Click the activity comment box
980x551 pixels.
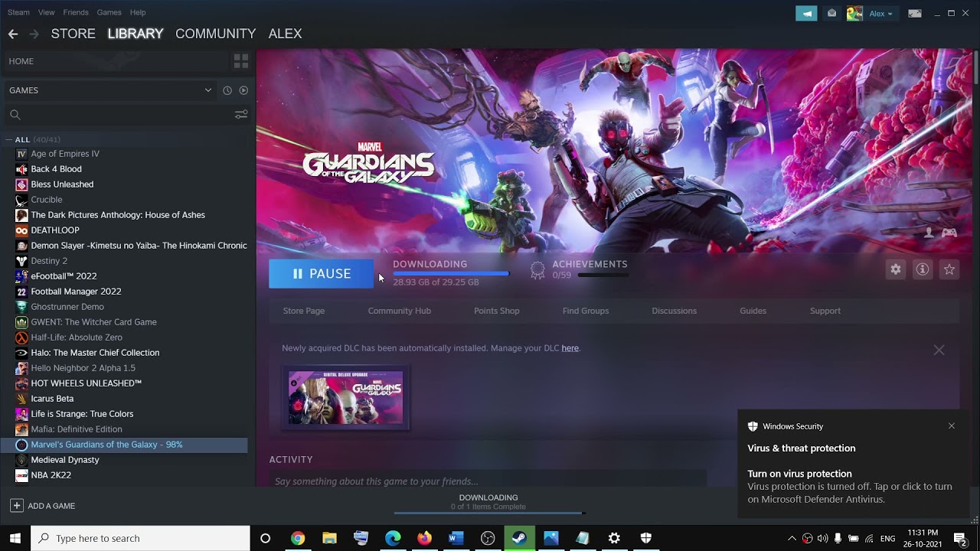[487, 481]
